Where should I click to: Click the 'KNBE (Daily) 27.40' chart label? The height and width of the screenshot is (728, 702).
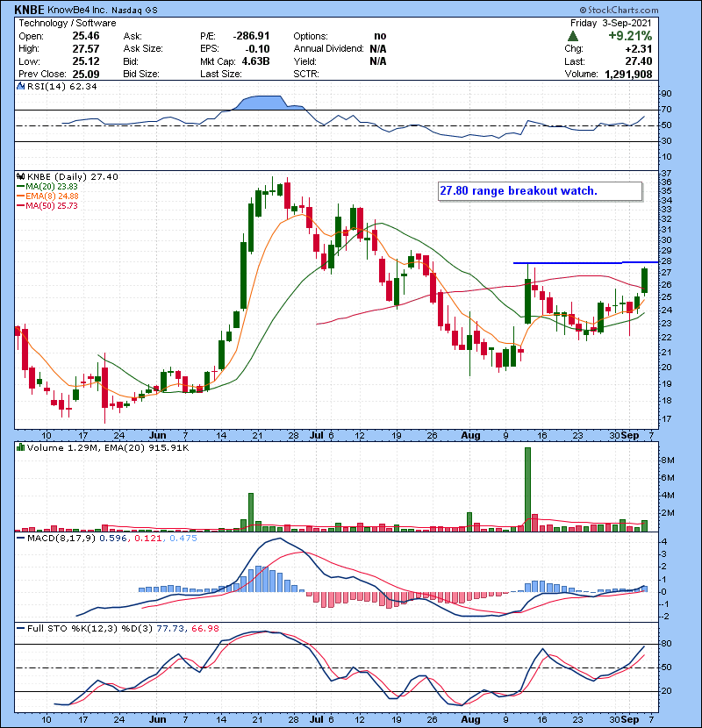[73, 176]
